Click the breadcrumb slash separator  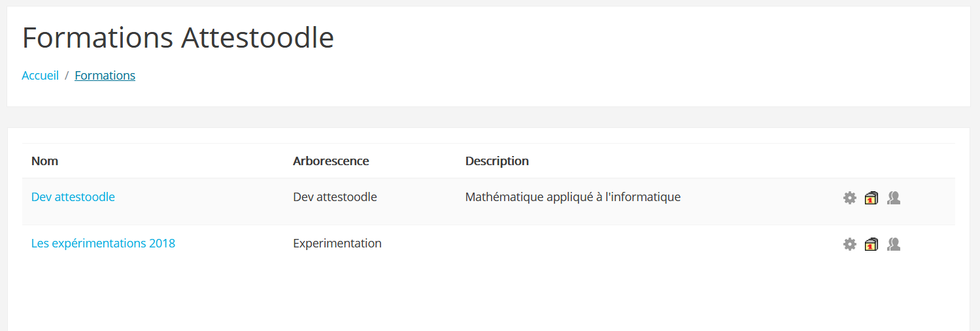click(67, 76)
